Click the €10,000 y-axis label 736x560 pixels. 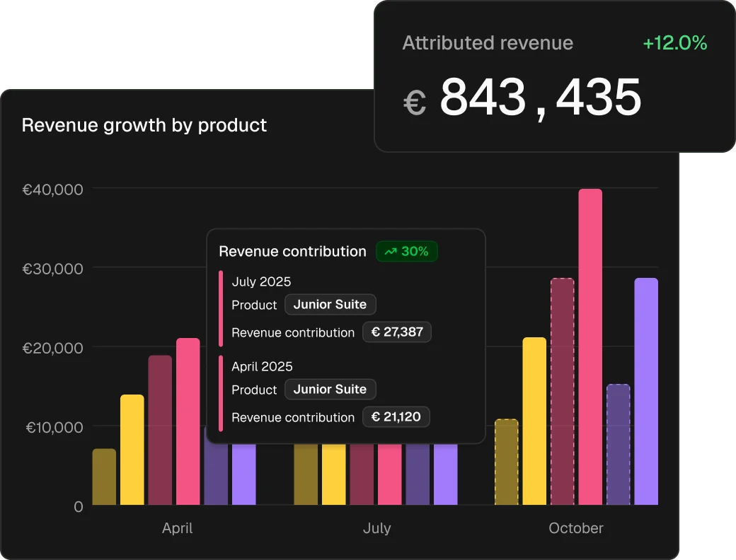tap(54, 427)
